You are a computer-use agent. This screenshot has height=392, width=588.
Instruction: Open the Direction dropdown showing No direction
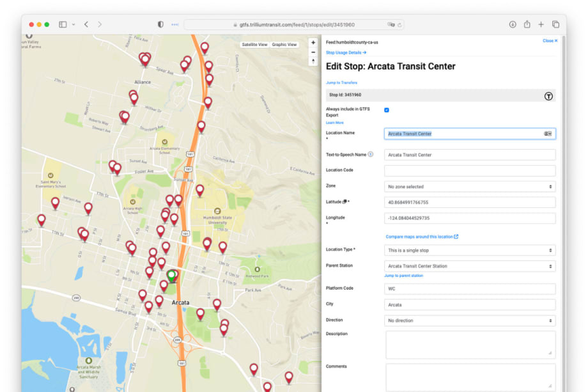pyautogui.click(x=468, y=320)
